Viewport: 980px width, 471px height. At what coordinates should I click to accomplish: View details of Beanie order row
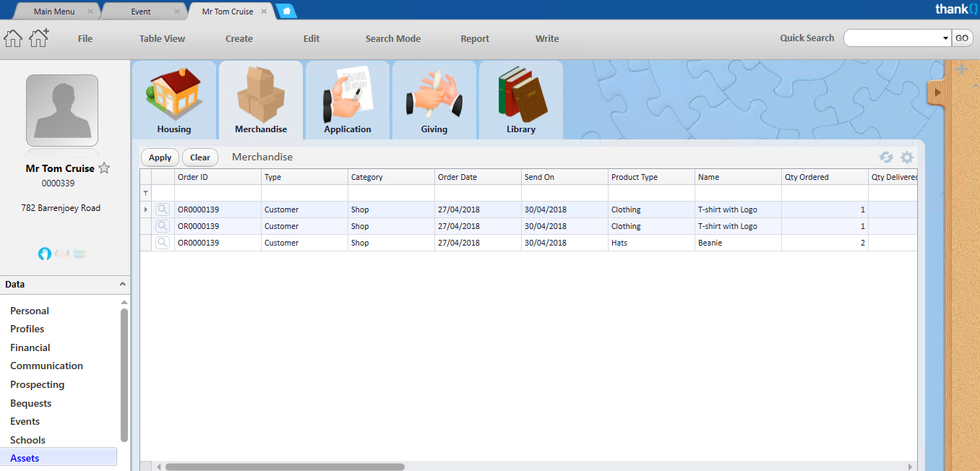(x=163, y=243)
